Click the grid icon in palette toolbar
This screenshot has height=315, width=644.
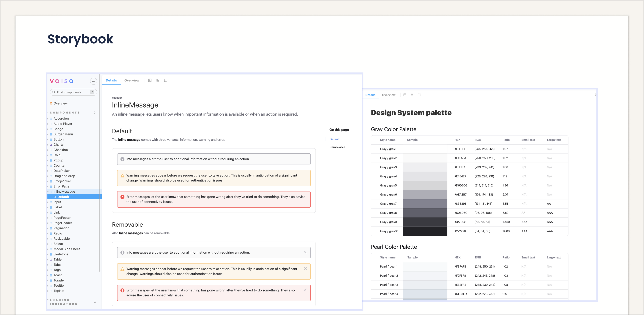pyautogui.click(x=412, y=95)
